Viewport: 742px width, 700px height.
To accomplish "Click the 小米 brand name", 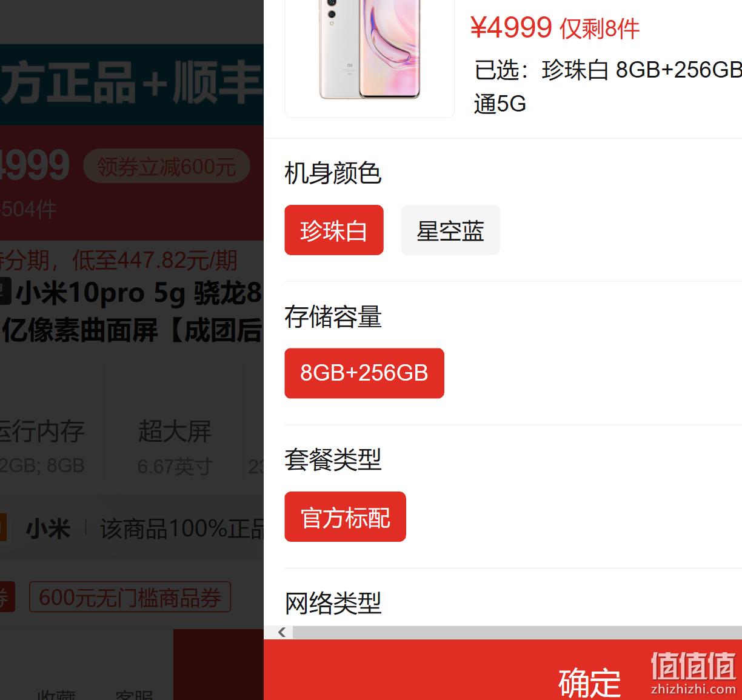I will [x=48, y=529].
